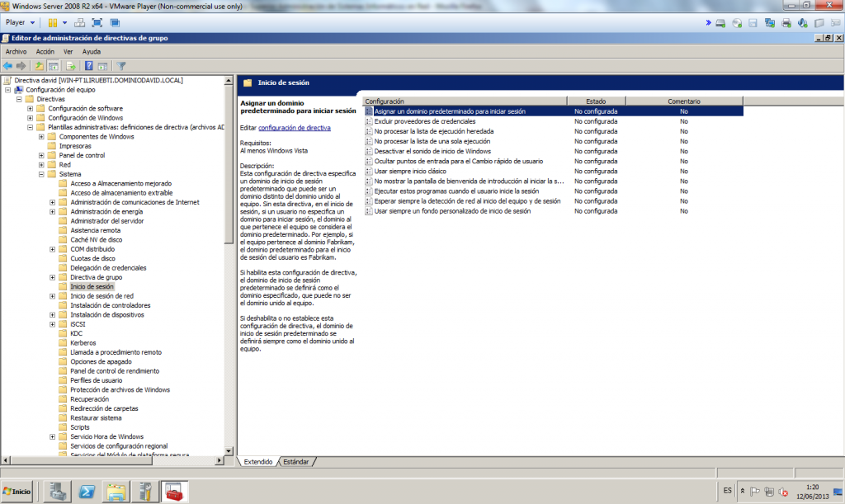The height and width of the screenshot is (504, 845).
Task: Click the VMware sound device icon
Action: [x=801, y=22]
